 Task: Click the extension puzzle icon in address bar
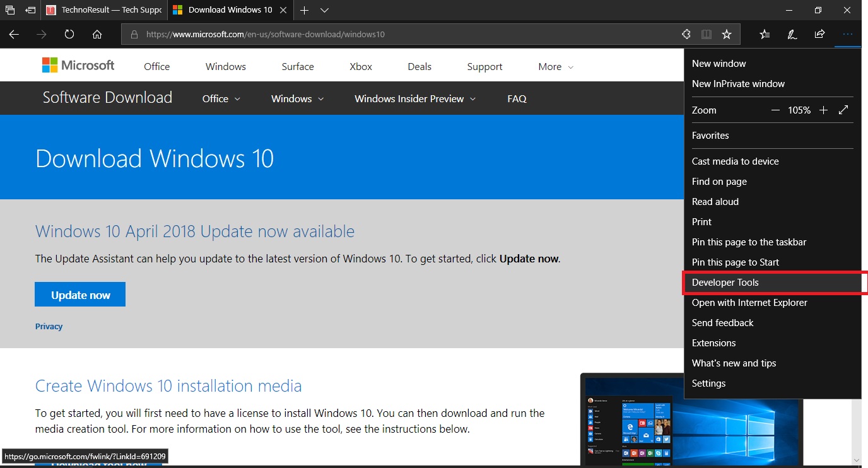point(686,35)
